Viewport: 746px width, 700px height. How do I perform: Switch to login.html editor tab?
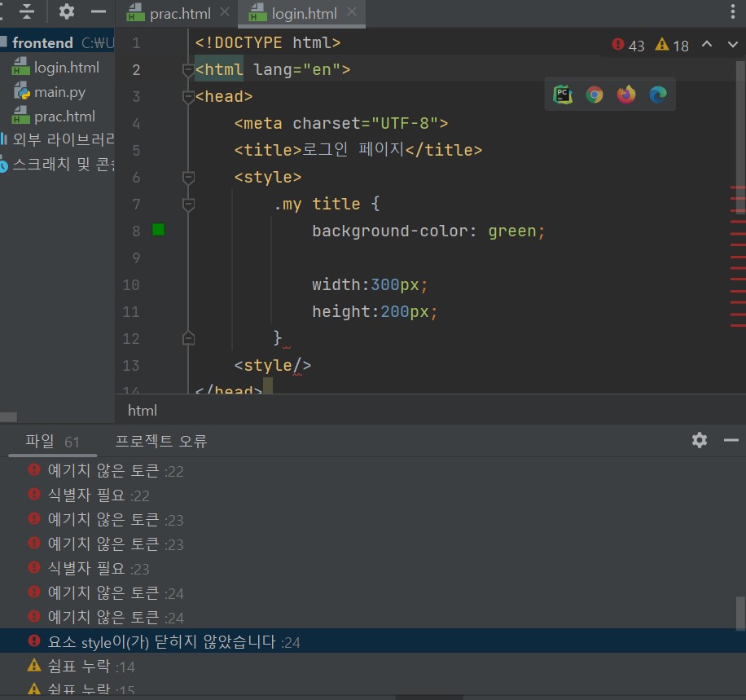304,14
